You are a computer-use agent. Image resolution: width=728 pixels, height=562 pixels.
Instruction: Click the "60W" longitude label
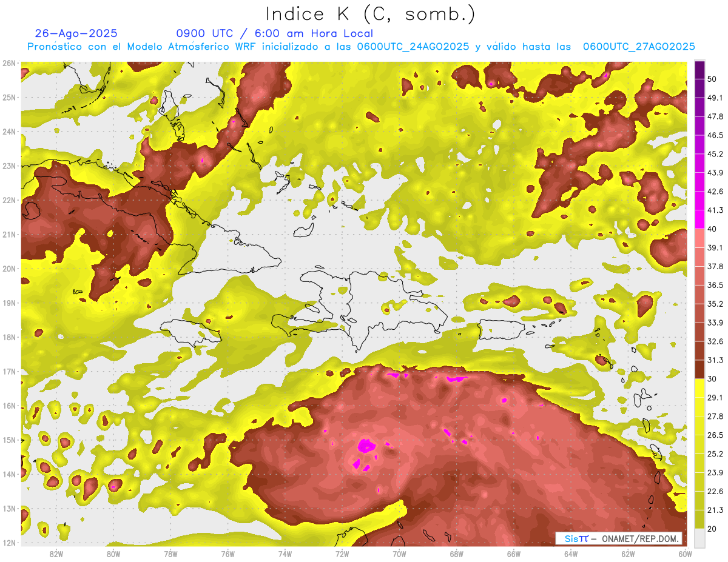685,554
